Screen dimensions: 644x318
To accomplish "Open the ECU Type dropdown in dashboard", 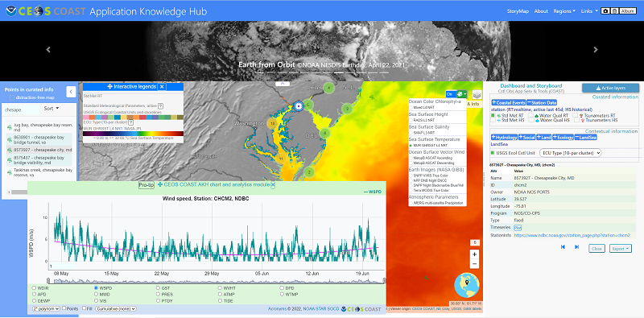I will 570,153.
